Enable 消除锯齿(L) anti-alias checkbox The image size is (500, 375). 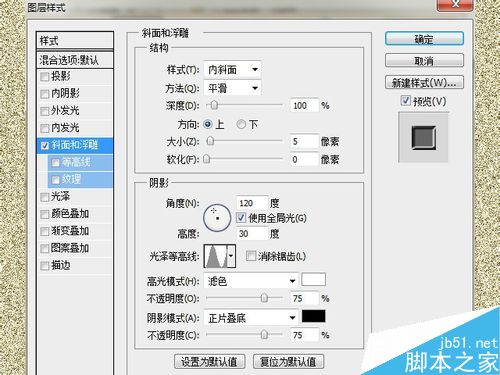[251, 256]
